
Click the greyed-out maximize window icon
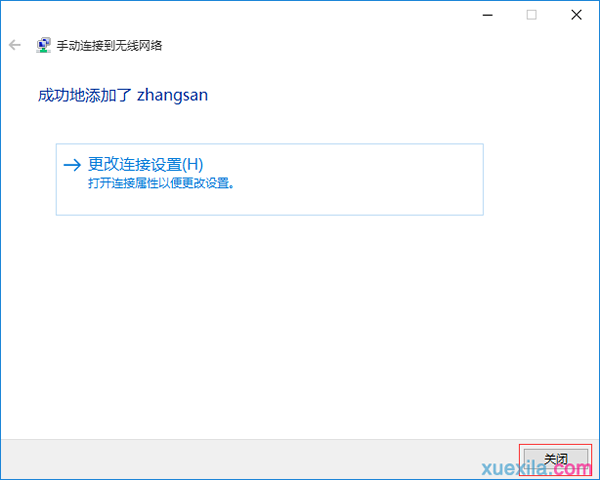532,15
